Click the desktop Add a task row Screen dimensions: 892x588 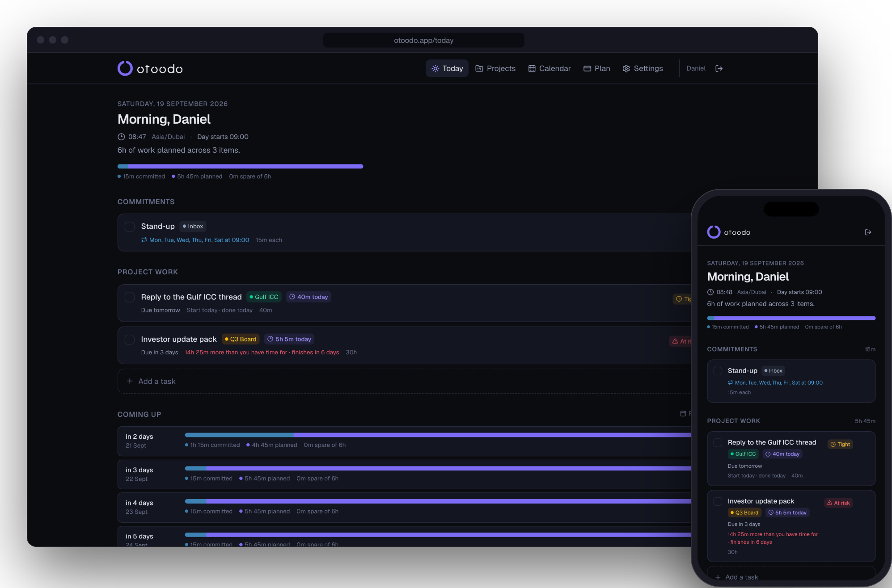pyautogui.click(x=405, y=381)
